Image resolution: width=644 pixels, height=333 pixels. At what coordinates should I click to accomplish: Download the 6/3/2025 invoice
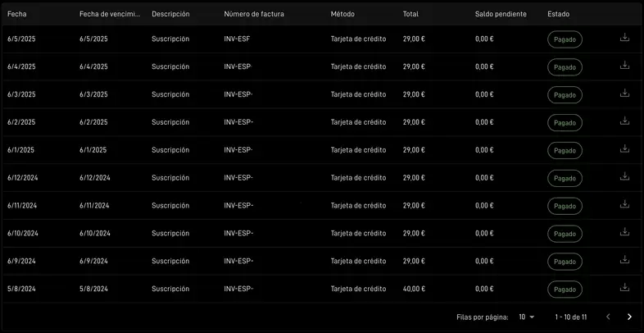[x=624, y=93]
